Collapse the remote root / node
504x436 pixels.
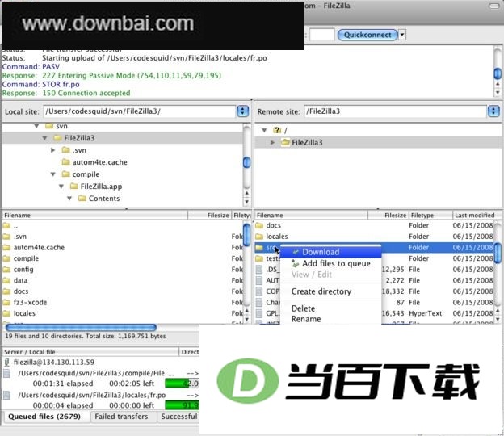(x=264, y=130)
